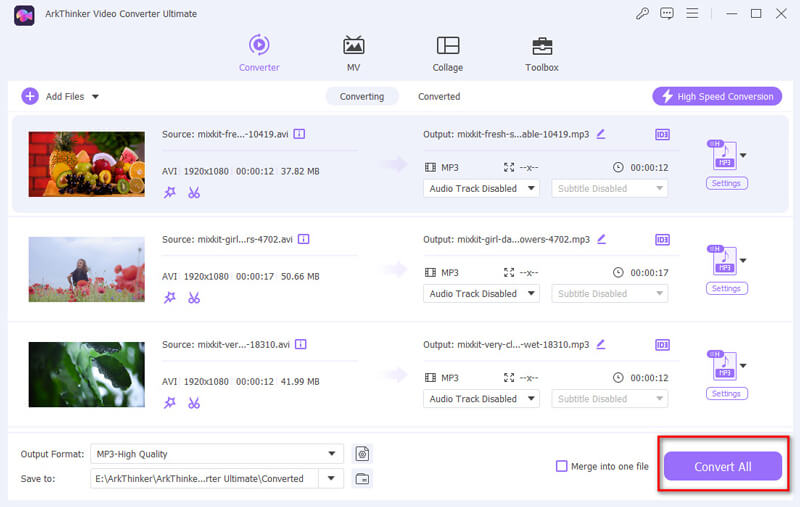Open Settings for 4702.mp3 output
The width and height of the screenshot is (800, 507).
click(727, 288)
